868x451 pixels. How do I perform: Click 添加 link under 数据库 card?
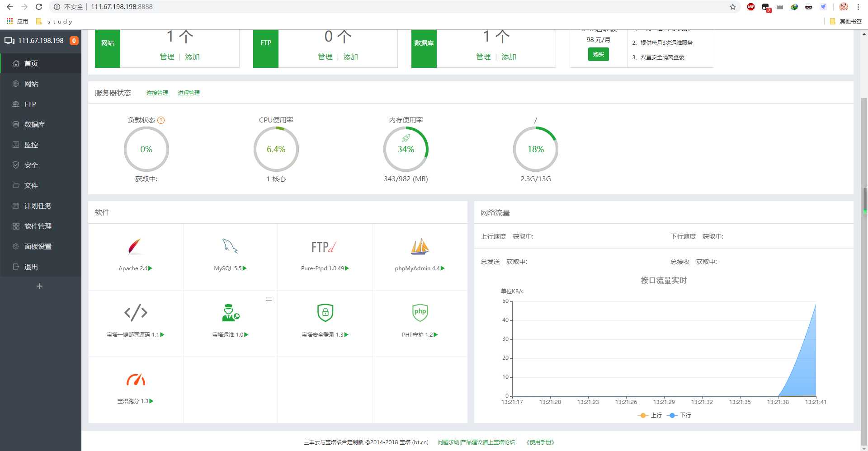coord(509,57)
